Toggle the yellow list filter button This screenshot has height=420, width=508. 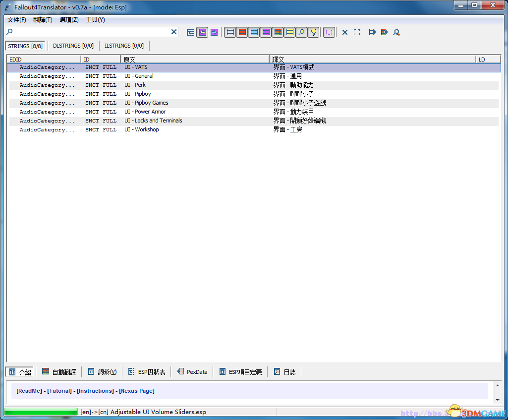coord(290,32)
